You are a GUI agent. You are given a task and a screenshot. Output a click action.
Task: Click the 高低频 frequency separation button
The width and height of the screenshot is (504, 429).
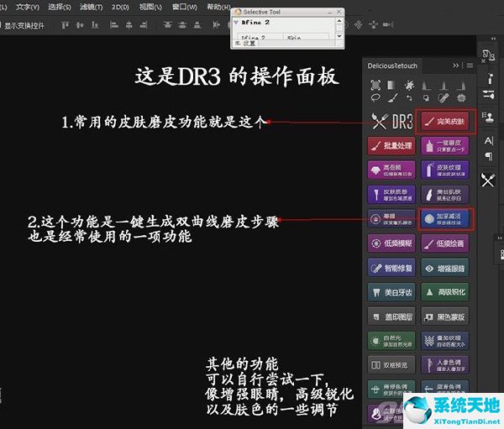391,170
